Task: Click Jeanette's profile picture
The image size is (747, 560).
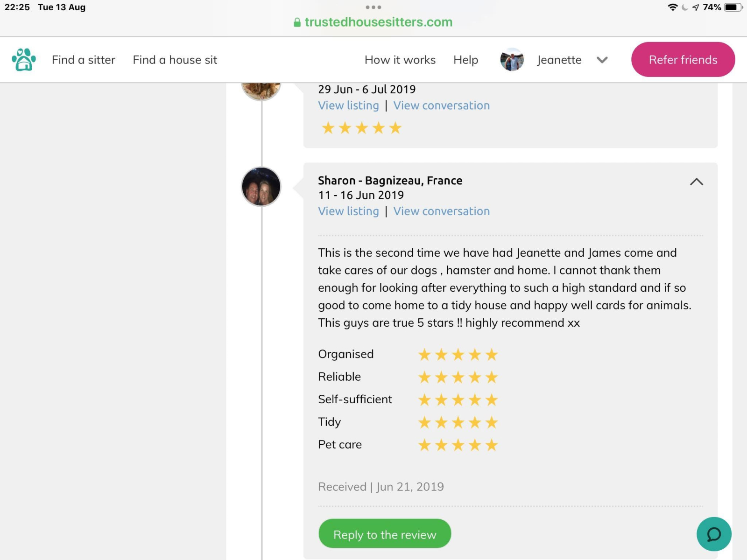Action: pos(512,60)
